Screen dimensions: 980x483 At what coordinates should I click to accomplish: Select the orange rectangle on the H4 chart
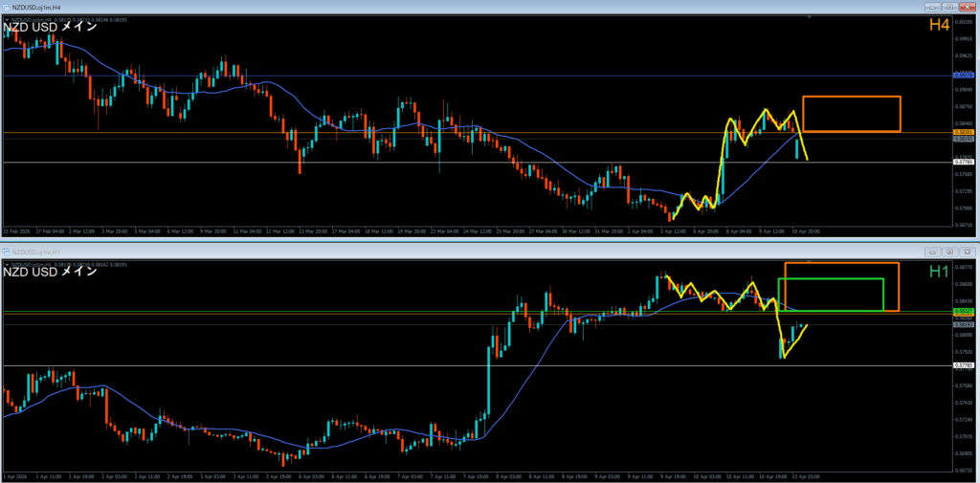click(851, 98)
